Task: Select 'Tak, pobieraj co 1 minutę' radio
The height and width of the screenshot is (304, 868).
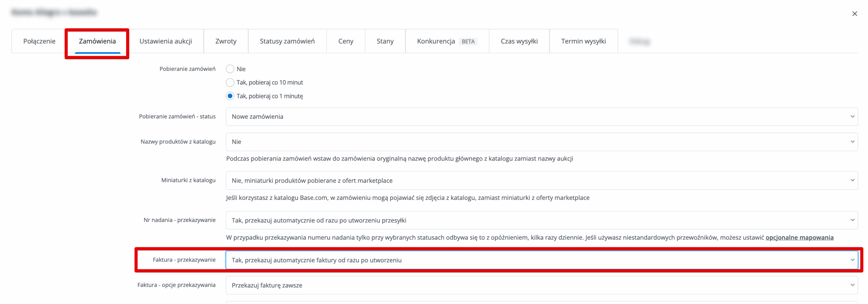Action: click(x=230, y=96)
